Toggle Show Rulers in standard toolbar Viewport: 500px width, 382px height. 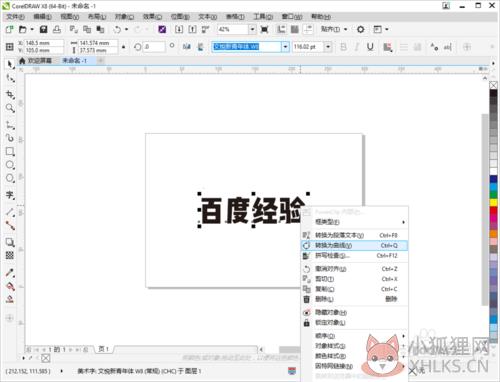[281, 29]
